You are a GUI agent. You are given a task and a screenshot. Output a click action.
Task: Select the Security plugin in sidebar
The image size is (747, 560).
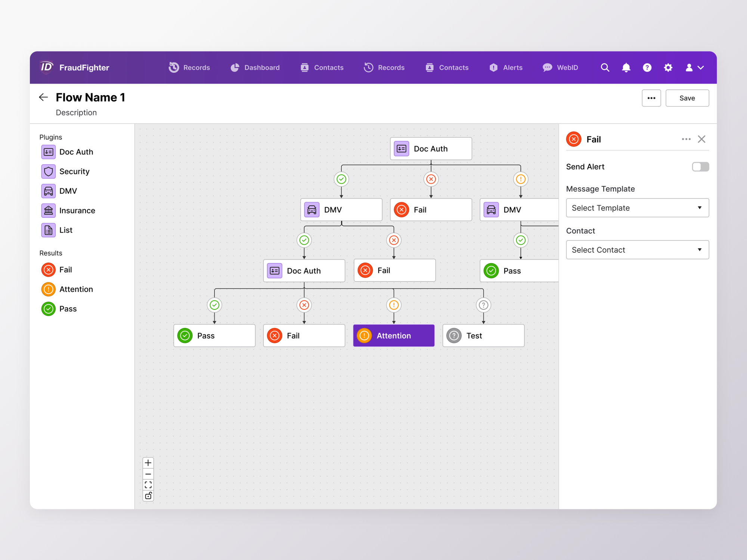pos(66,171)
